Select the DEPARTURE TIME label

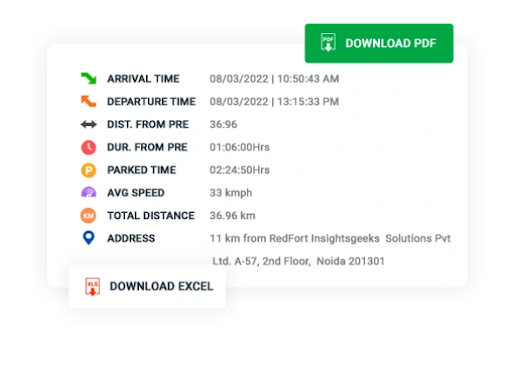(151, 101)
